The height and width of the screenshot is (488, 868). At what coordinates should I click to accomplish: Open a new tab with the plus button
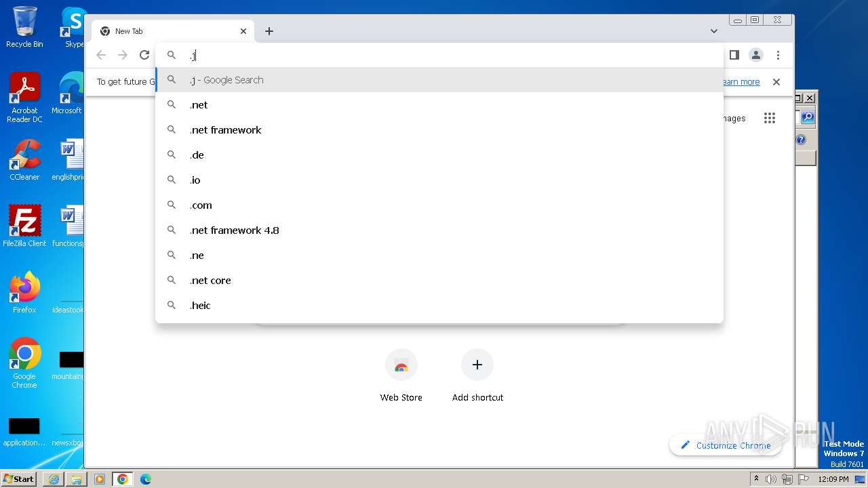[x=269, y=31]
